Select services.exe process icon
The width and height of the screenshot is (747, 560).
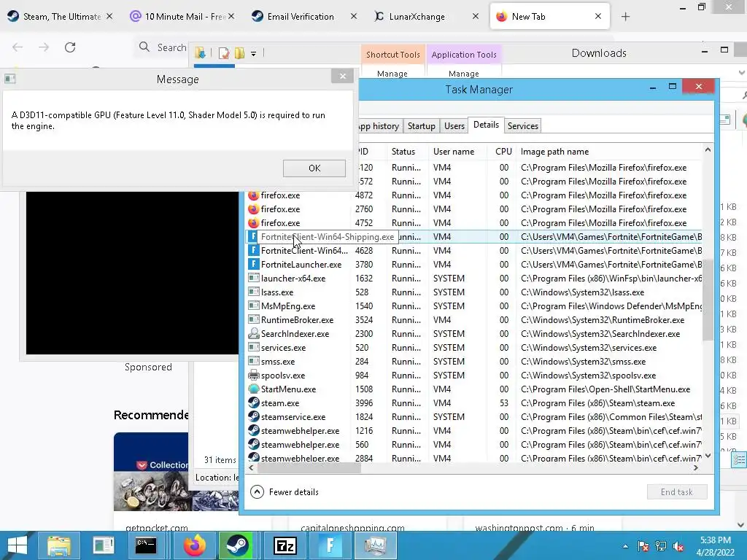pyautogui.click(x=253, y=348)
